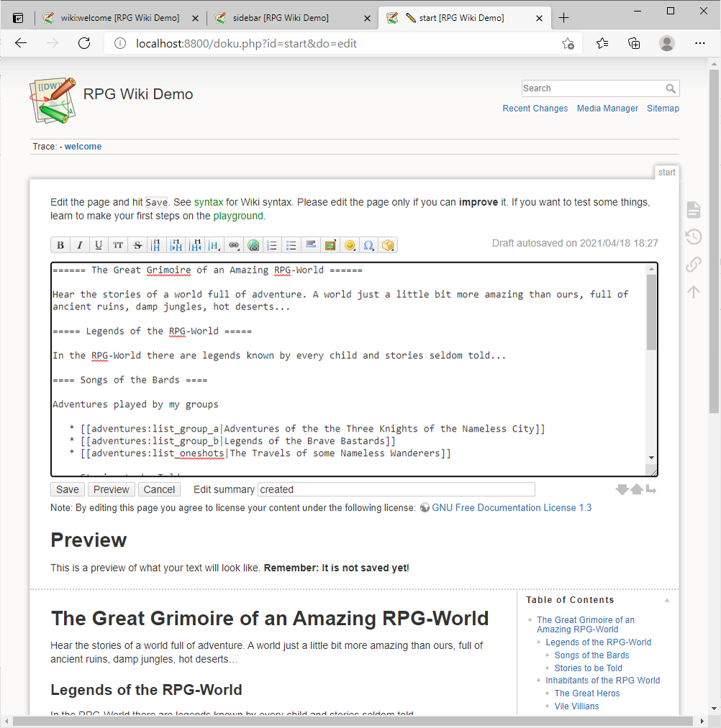This screenshot has width=721, height=728.
Task: Open smileys picker
Action: (x=350, y=245)
